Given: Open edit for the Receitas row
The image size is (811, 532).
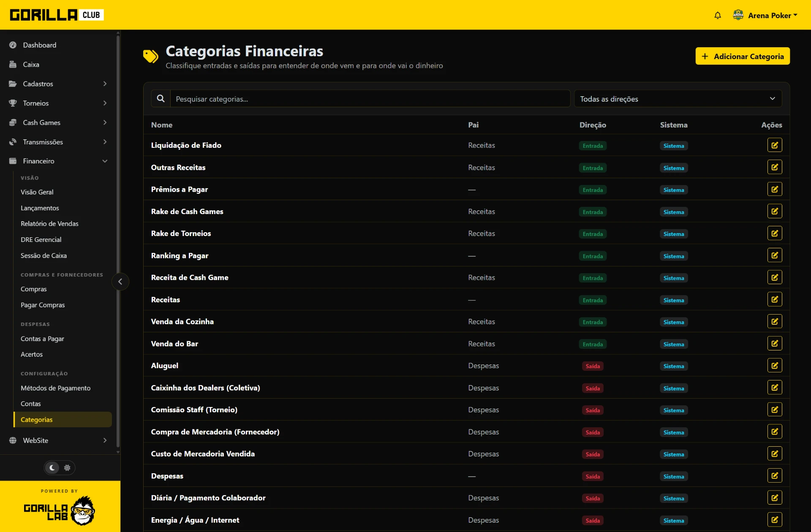Looking at the screenshot, I should coord(775,299).
